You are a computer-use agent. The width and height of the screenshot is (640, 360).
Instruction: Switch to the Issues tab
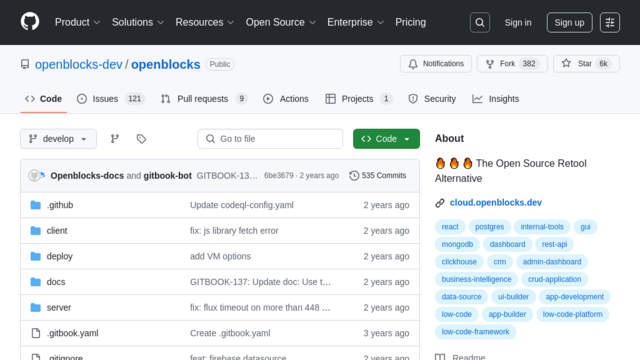[111, 99]
